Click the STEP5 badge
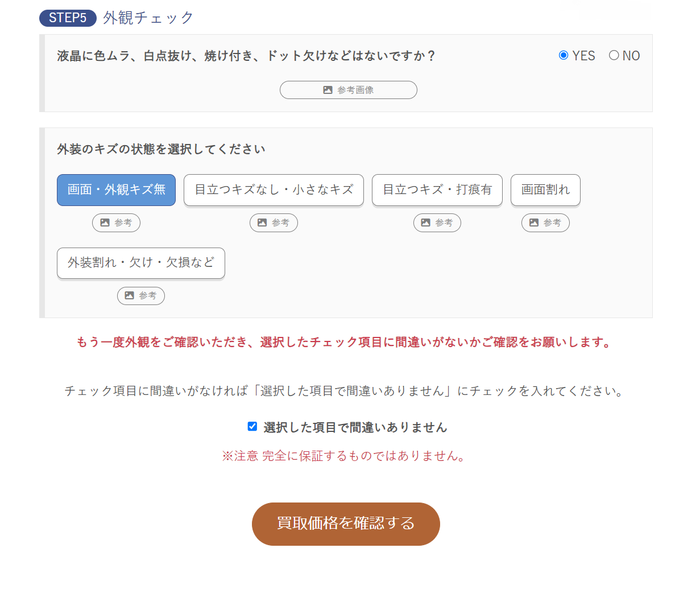The image size is (700, 589). pyautogui.click(x=68, y=18)
